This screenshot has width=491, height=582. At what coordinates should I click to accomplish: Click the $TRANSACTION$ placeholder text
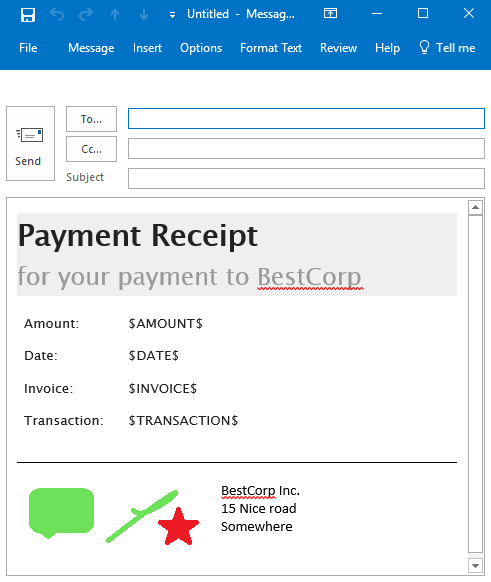(183, 421)
